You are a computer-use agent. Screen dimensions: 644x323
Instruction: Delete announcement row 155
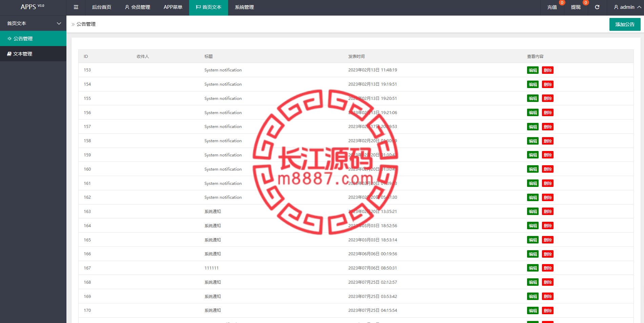coord(548,99)
